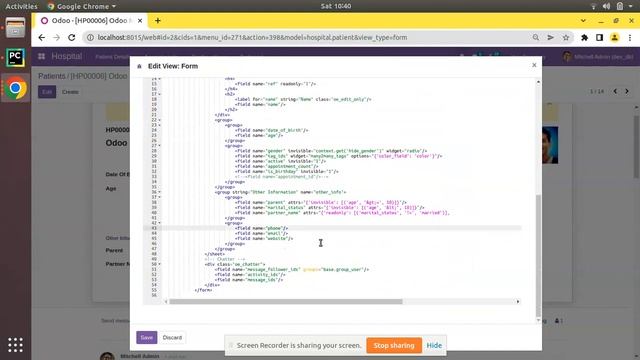Open a new Chrome tab
Viewport: 640px width, 360px height.
coord(158,20)
